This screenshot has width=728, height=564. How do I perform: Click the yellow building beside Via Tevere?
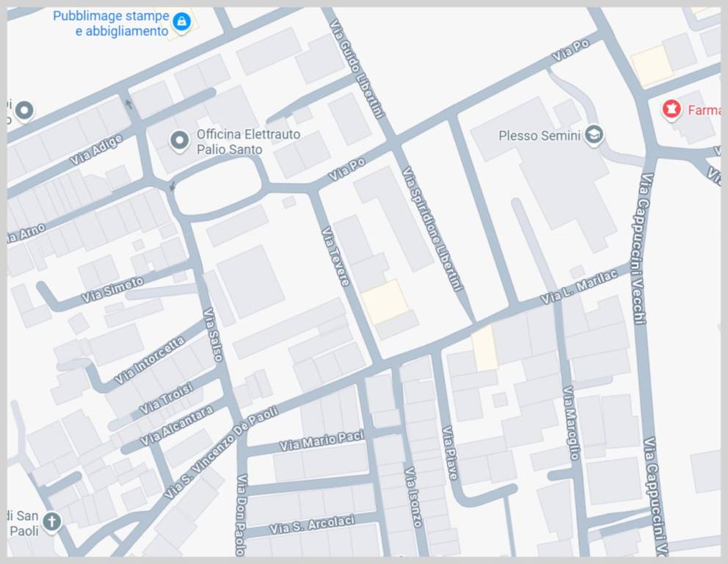385,302
